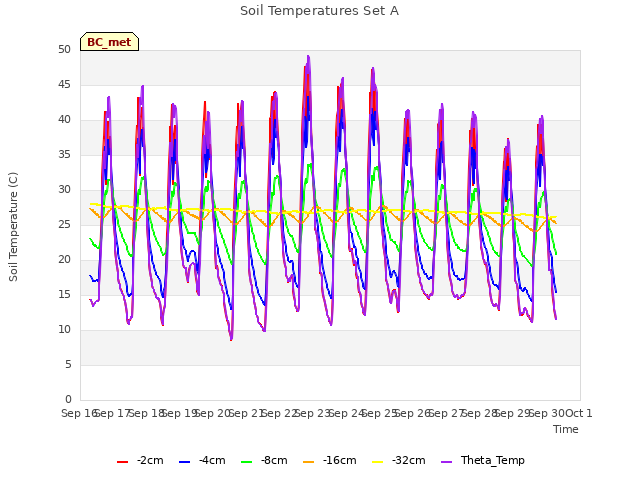This screenshot has height=480, width=640.
Task: Toggle the -4cm series legend entry
Action: click(202, 461)
